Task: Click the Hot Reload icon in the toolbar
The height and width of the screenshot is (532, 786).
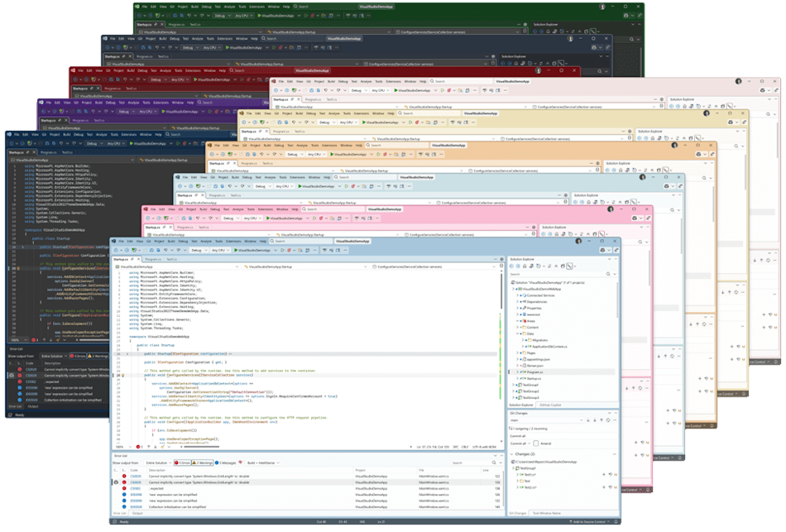Action: tap(289, 250)
